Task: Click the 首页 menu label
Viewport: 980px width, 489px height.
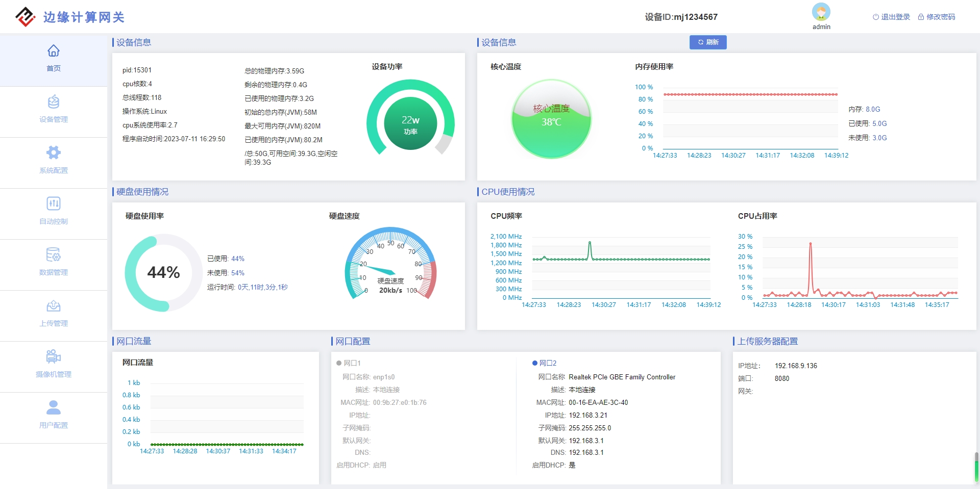Action: point(54,68)
